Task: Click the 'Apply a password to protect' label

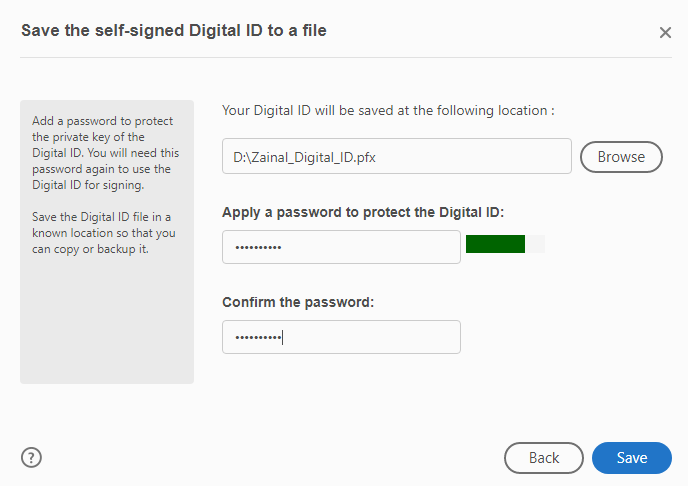Action: tap(363, 212)
